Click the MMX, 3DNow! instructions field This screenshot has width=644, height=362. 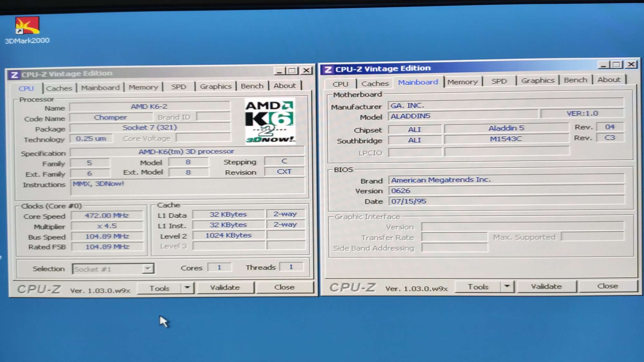pos(187,187)
